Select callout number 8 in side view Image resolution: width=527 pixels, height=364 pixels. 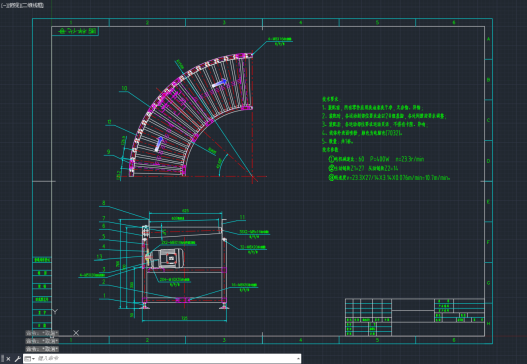point(104,203)
